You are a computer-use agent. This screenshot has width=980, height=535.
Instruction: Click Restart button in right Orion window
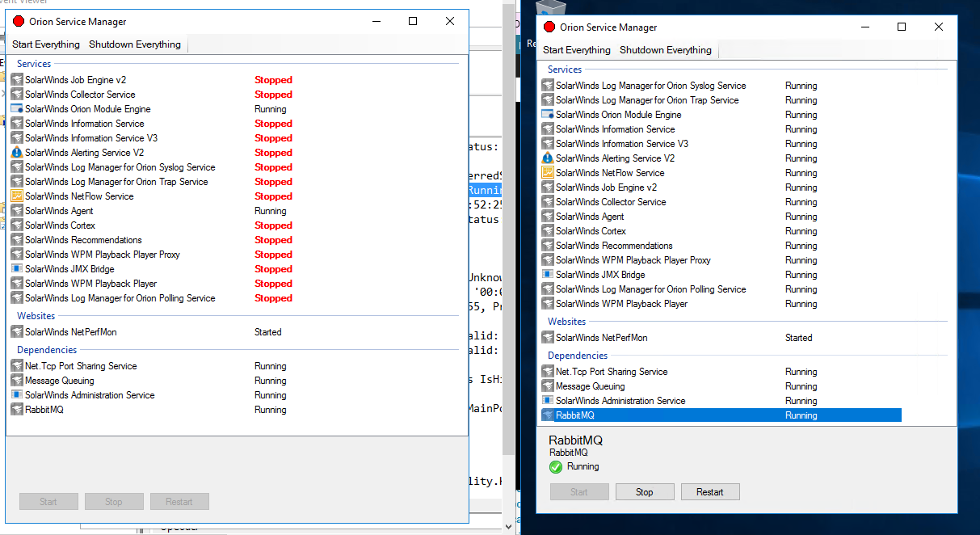coord(710,492)
